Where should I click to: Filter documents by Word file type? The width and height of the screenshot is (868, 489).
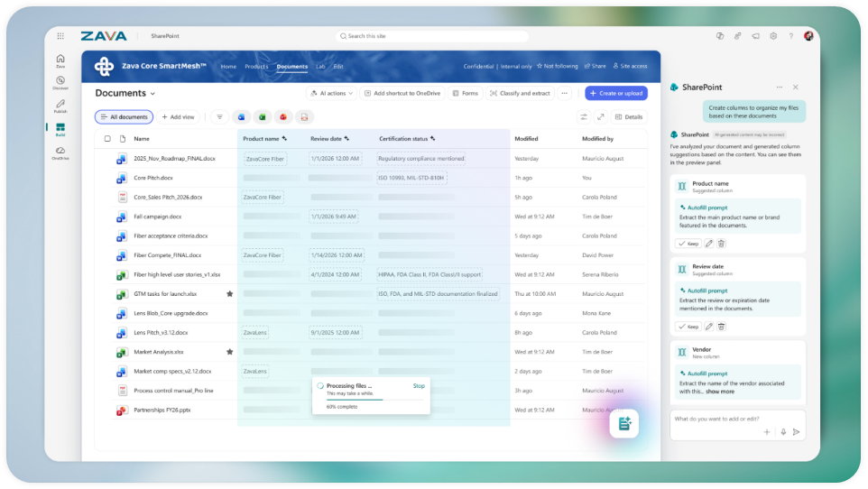[x=241, y=117]
